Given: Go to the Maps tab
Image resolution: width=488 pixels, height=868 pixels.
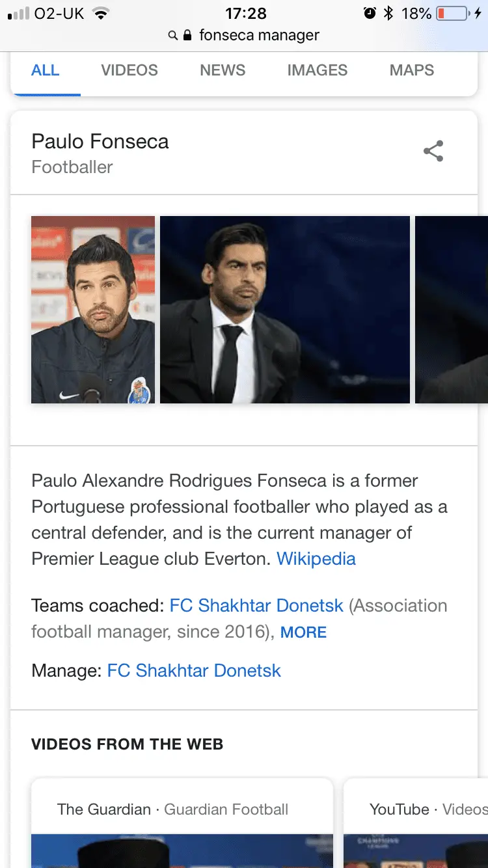Looking at the screenshot, I should 412,70.
